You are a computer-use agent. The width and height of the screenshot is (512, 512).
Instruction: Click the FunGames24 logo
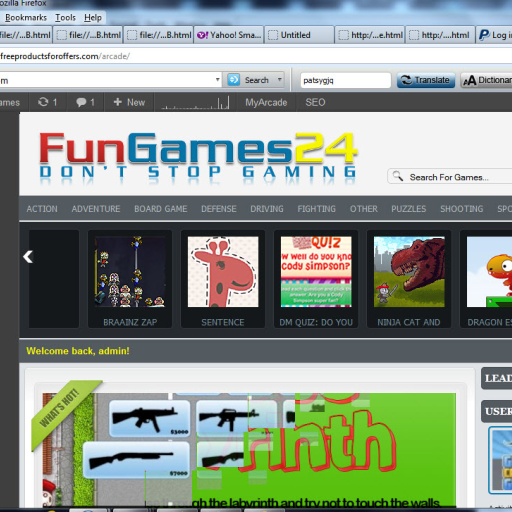198,158
